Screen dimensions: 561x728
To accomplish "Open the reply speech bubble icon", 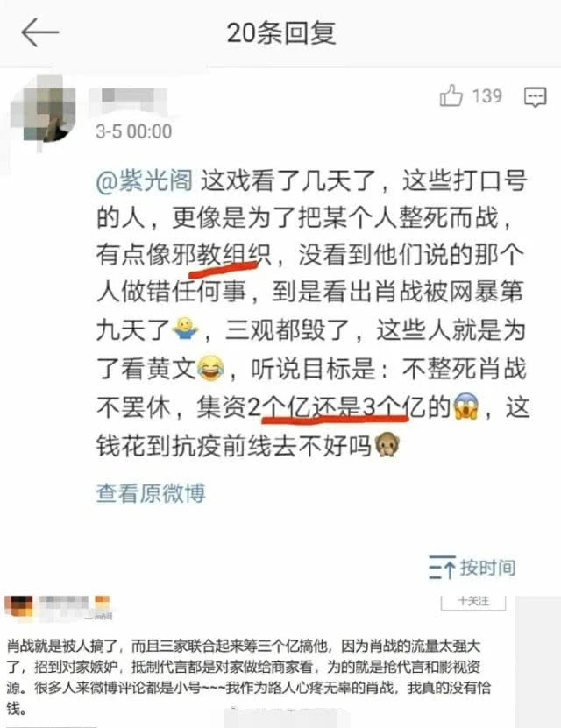I will click(535, 97).
